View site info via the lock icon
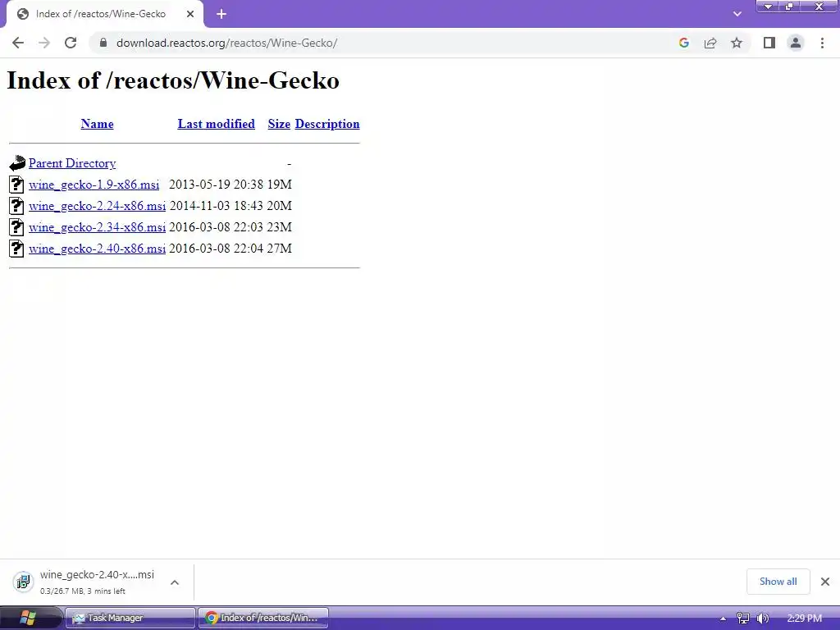The height and width of the screenshot is (630, 840). pos(103,43)
